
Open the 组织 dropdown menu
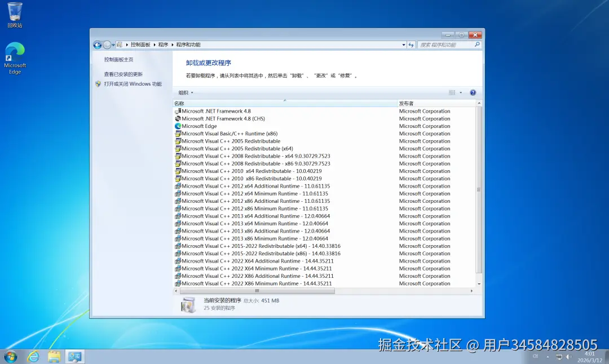tap(186, 92)
